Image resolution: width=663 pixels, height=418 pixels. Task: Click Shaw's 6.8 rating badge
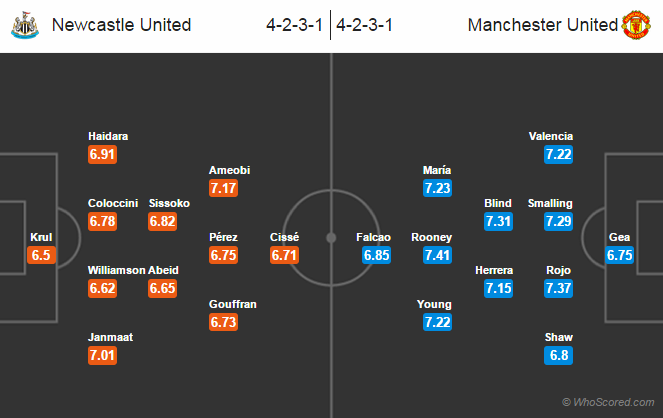click(559, 355)
